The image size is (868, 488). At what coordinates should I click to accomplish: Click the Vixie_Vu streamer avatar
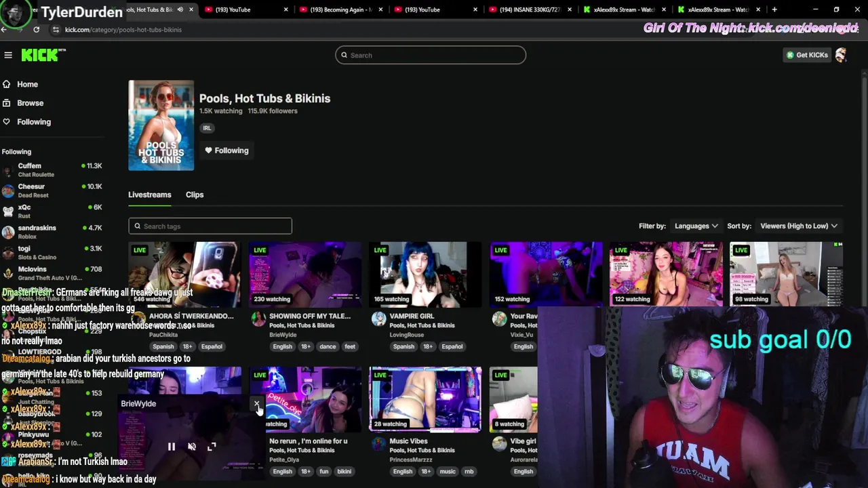(499, 319)
